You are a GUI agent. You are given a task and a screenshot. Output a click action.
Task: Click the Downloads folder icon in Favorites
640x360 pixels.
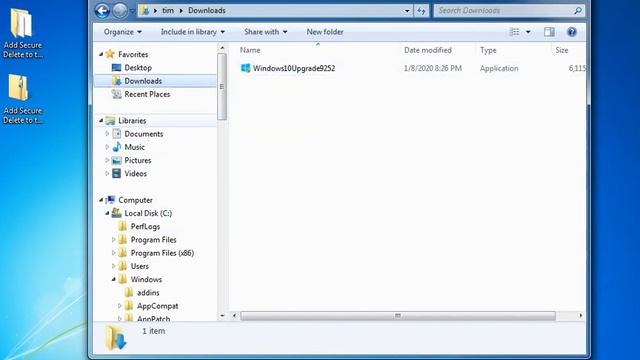(117, 81)
